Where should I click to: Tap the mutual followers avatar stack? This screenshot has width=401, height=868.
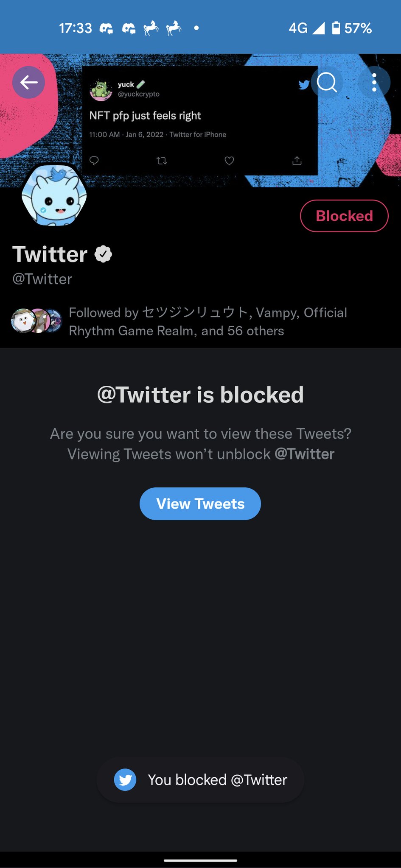pos(36,321)
